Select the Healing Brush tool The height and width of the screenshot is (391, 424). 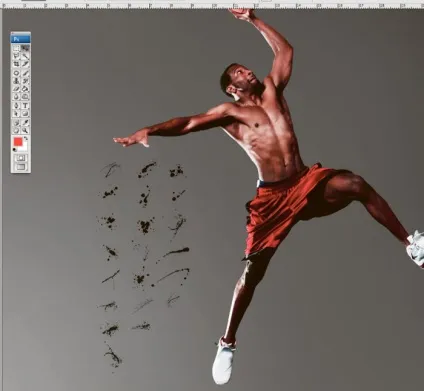point(16,73)
